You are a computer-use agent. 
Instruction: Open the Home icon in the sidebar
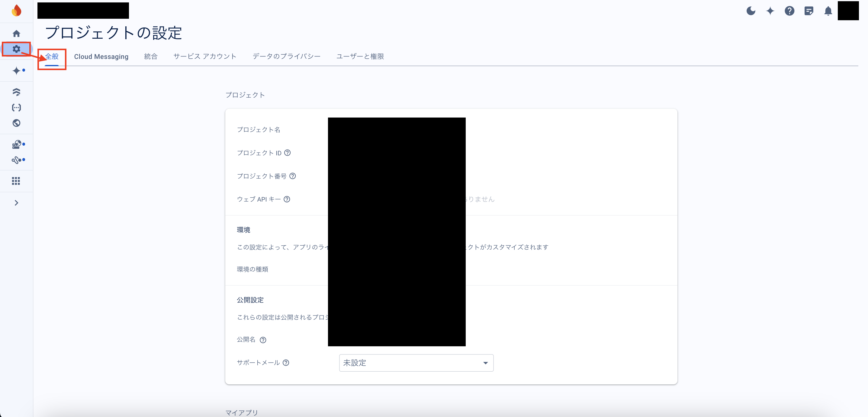click(x=16, y=33)
